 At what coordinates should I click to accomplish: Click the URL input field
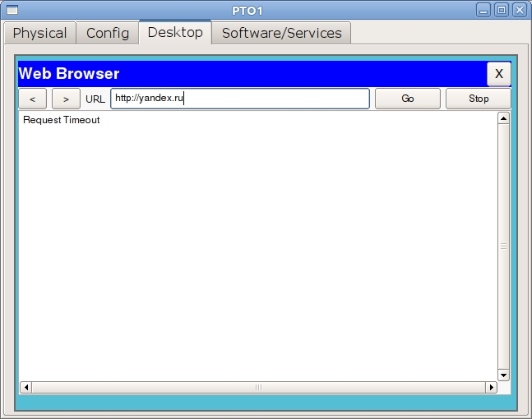pyautogui.click(x=240, y=99)
